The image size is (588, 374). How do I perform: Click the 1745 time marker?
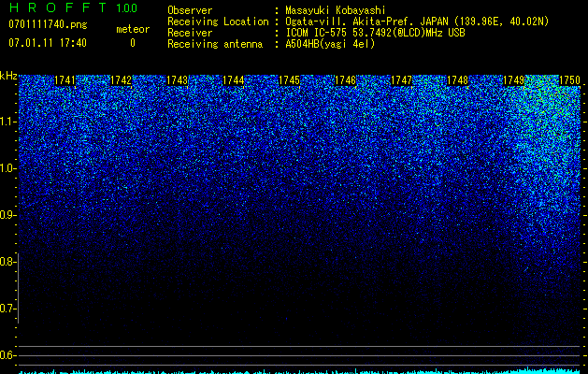click(x=289, y=80)
